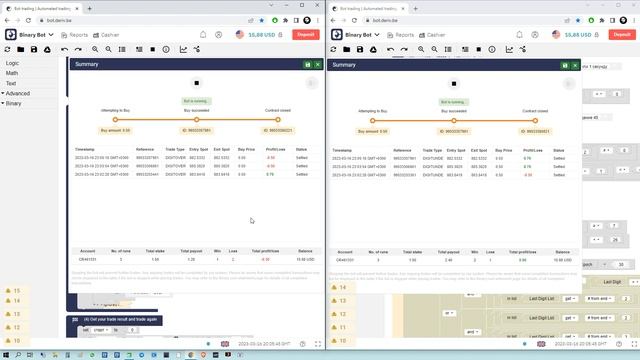This screenshot has height=360, width=640.
Task: Click Deposit button in left window
Action: pos(306,35)
